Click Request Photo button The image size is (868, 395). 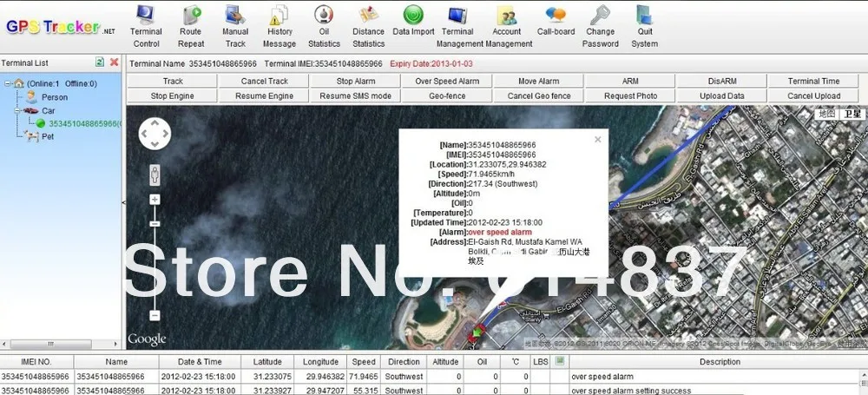coord(630,95)
